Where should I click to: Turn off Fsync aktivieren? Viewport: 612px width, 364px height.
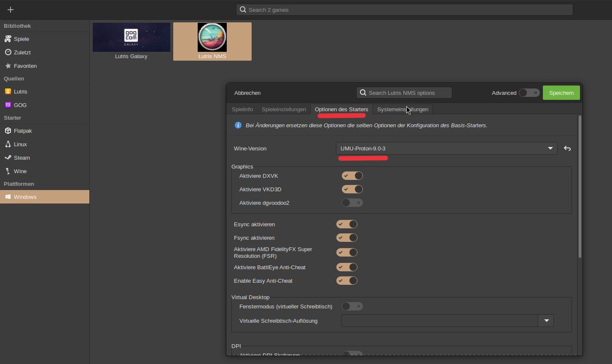[347, 238]
